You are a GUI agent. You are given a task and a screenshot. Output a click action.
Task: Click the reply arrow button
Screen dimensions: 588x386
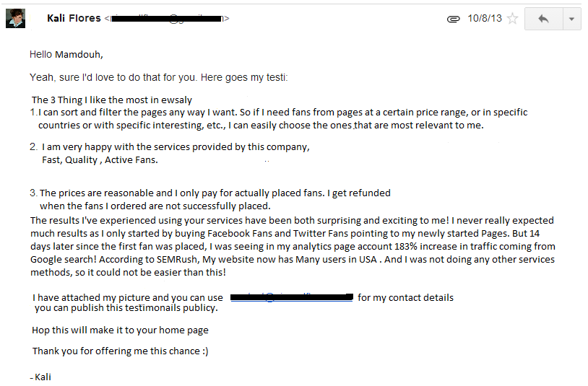[x=543, y=19]
